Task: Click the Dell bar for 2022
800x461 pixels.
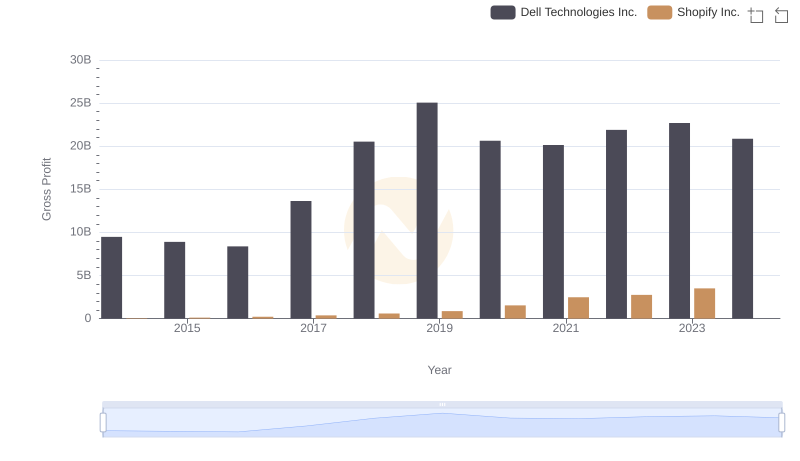Action: point(616,224)
